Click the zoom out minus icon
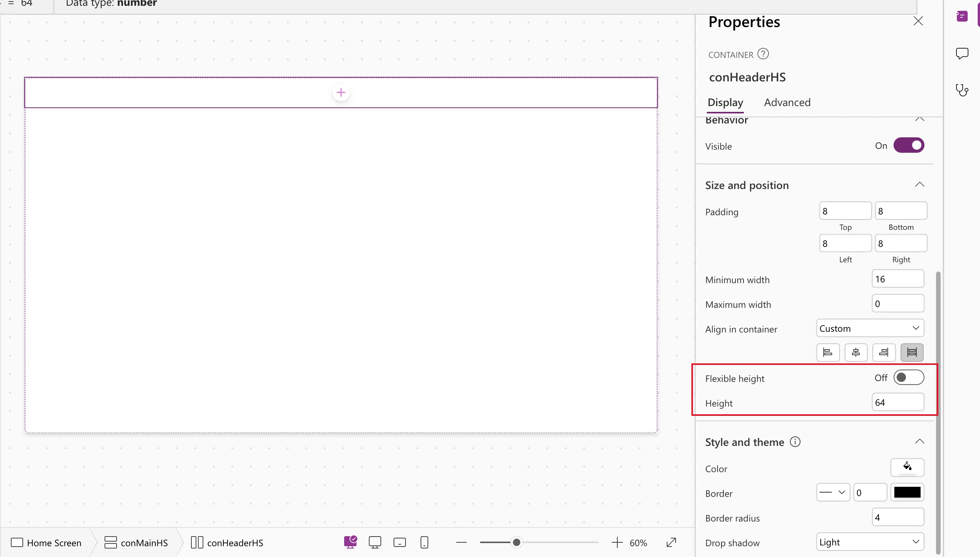 (x=461, y=543)
